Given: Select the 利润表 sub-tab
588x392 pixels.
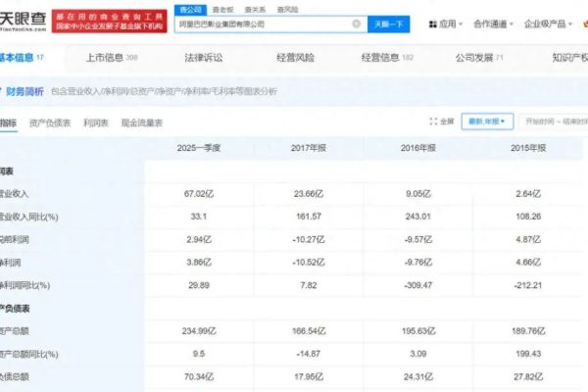Looking at the screenshot, I should 96,122.
